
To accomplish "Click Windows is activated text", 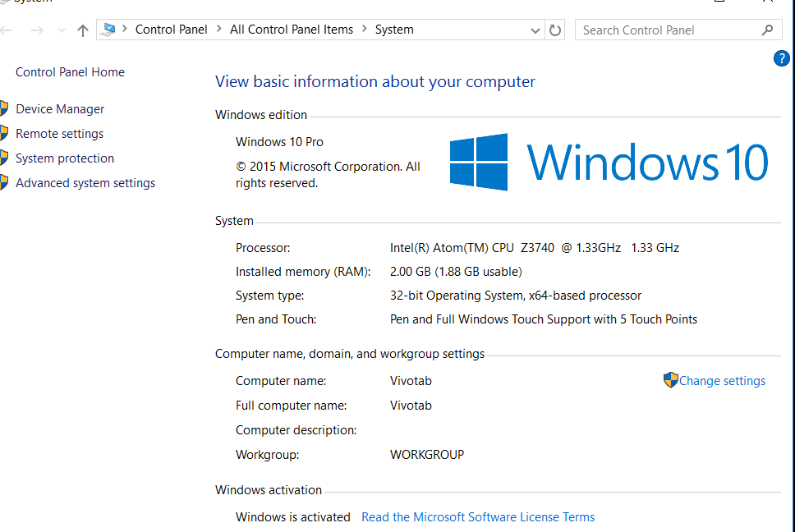I will [x=293, y=516].
